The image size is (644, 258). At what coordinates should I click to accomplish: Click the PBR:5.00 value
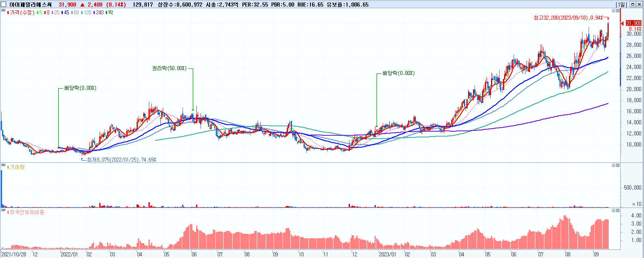click(282, 5)
